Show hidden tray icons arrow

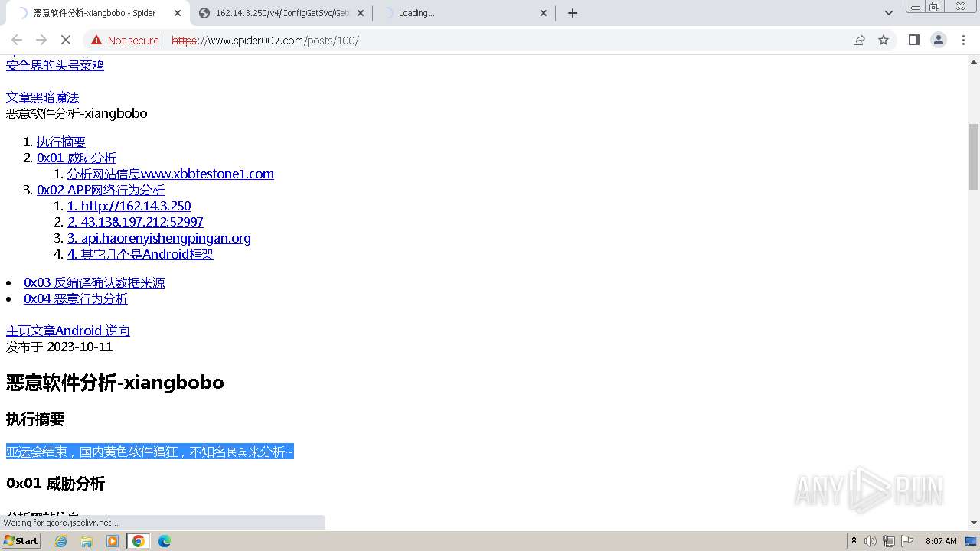click(x=854, y=541)
